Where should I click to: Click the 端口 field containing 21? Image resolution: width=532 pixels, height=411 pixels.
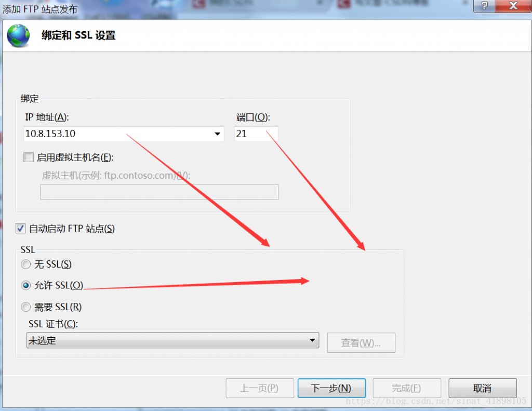point(256,134)
